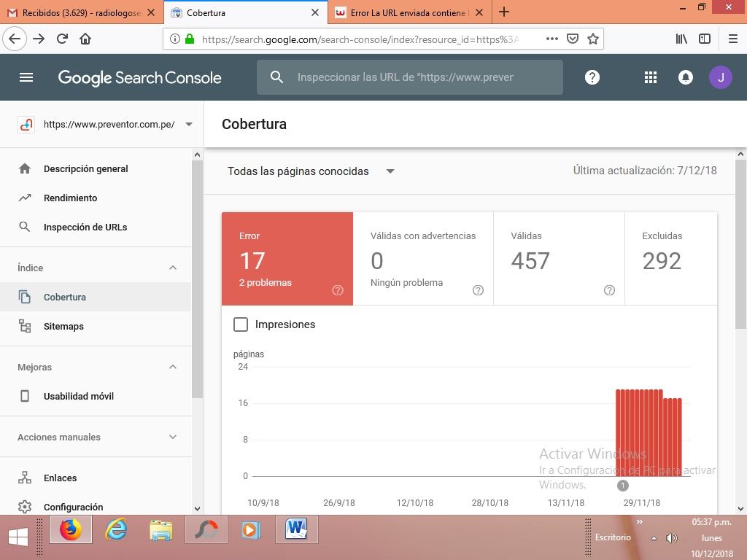Image resolution: width=747 pixels, height=560 pixels.
Task: Open Word from the taskbar
Action: (296, 529)
